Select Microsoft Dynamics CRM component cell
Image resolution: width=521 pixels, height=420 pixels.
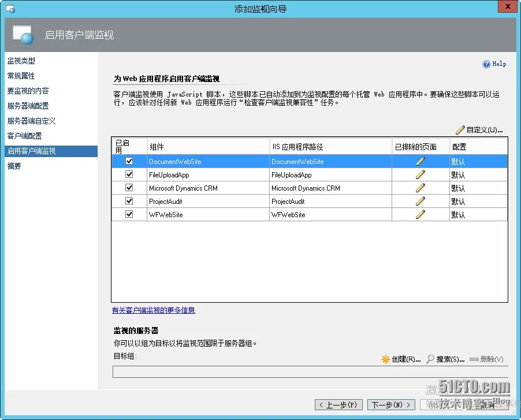click(208, 188)
